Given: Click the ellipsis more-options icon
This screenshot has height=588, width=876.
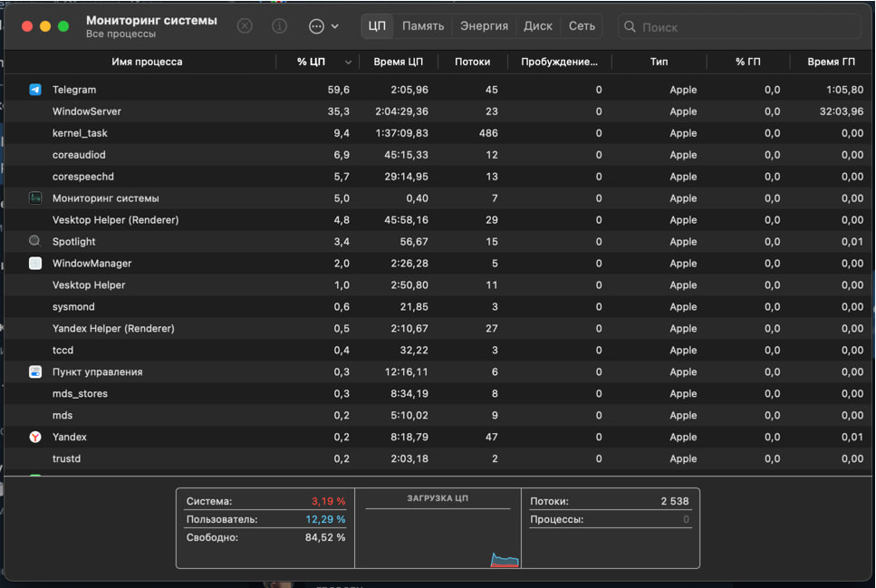Looking at the screenshot, I should [316, 26].
